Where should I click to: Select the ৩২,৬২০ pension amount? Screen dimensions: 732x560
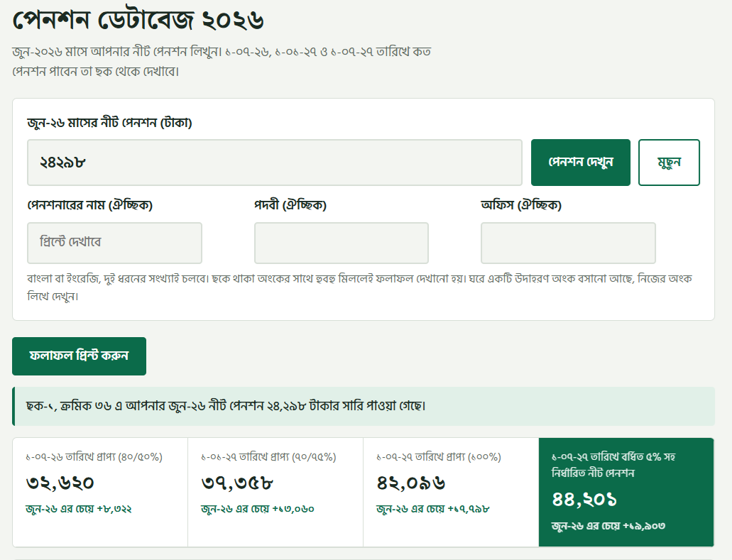(x=60, y=483)
